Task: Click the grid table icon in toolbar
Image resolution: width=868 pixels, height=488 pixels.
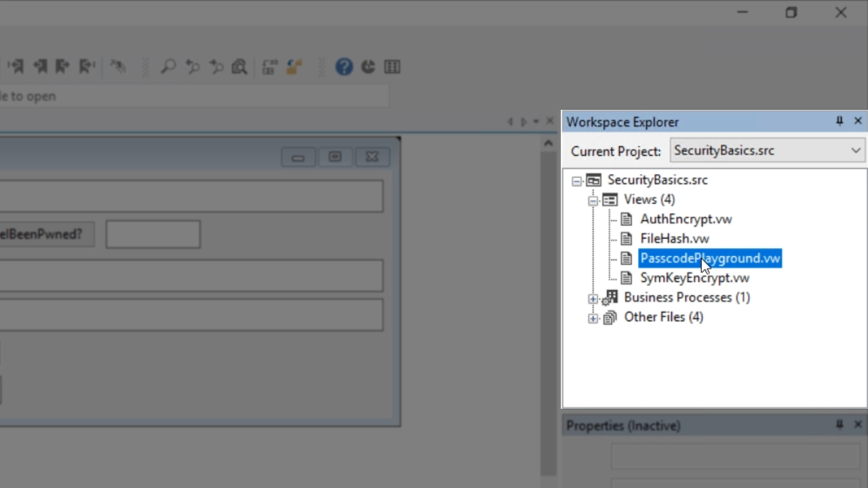Action: tap(392, 66)
